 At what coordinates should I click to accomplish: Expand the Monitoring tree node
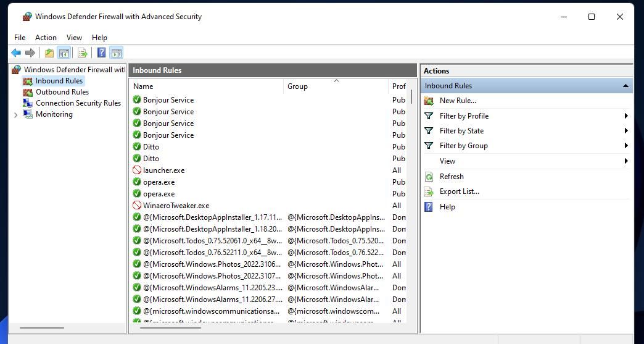point(15,115)
